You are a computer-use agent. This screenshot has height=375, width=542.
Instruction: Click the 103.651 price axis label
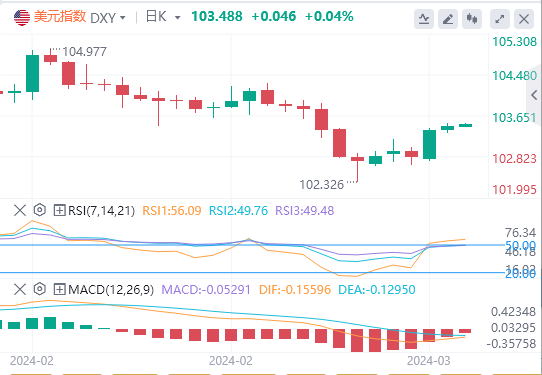[515, 118]
